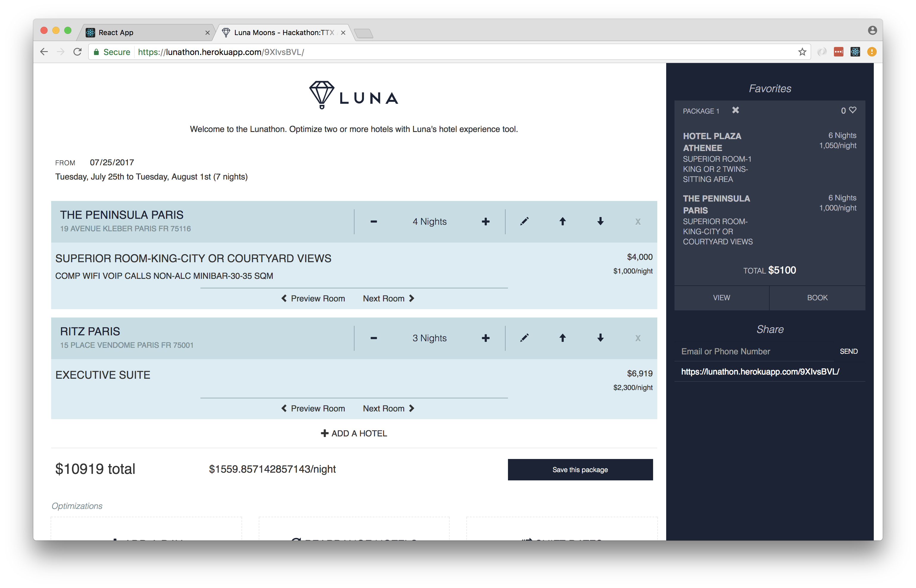
Task: Reload the page in the browser
Action: tap(78, 52)
